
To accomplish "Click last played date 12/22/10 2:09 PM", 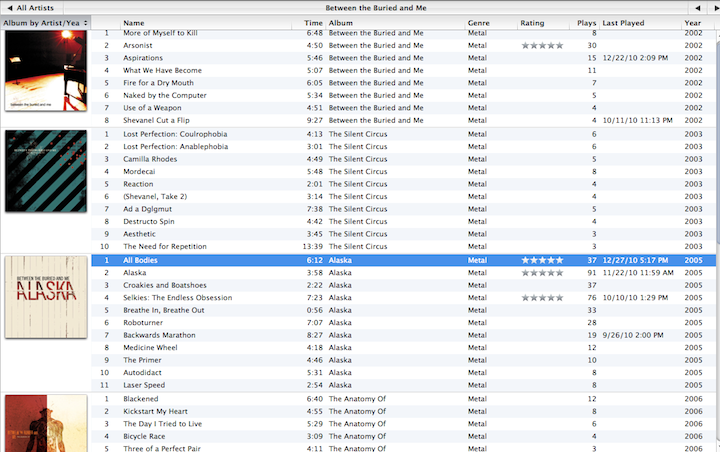I will 635,58.
